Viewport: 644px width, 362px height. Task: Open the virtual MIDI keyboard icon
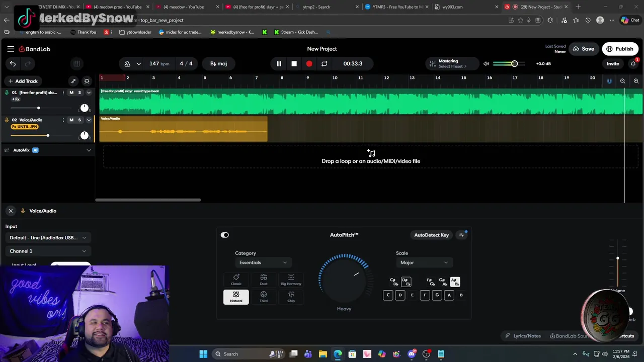coord(76,64)
